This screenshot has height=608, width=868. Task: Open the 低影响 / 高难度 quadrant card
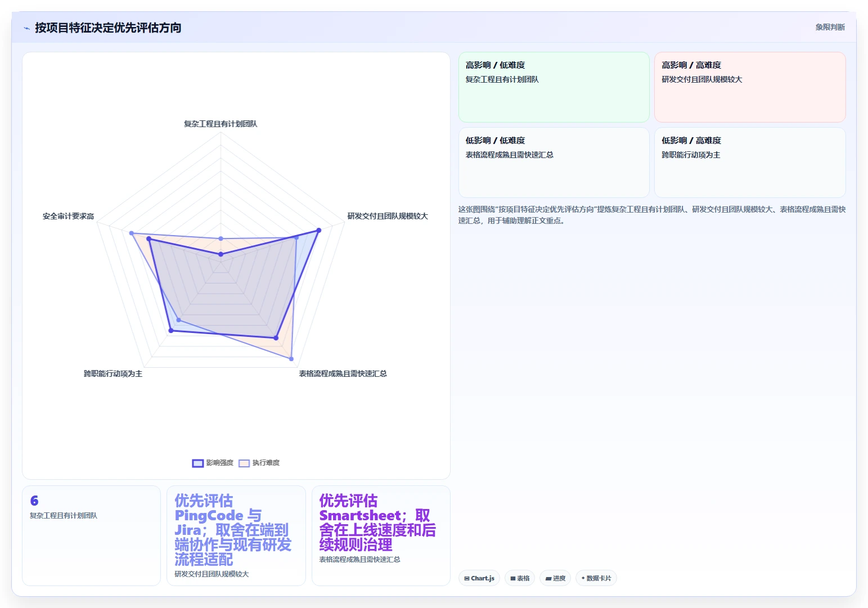750,163
